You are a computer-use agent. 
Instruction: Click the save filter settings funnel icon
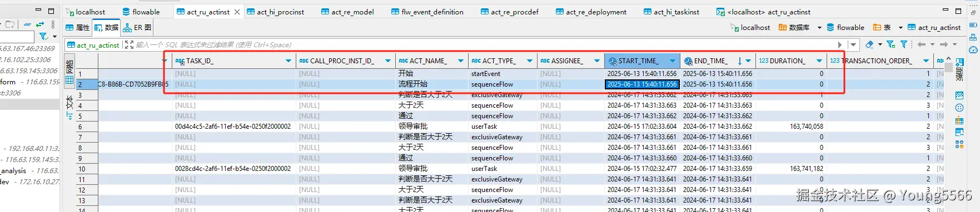click(x=891, y=44)
